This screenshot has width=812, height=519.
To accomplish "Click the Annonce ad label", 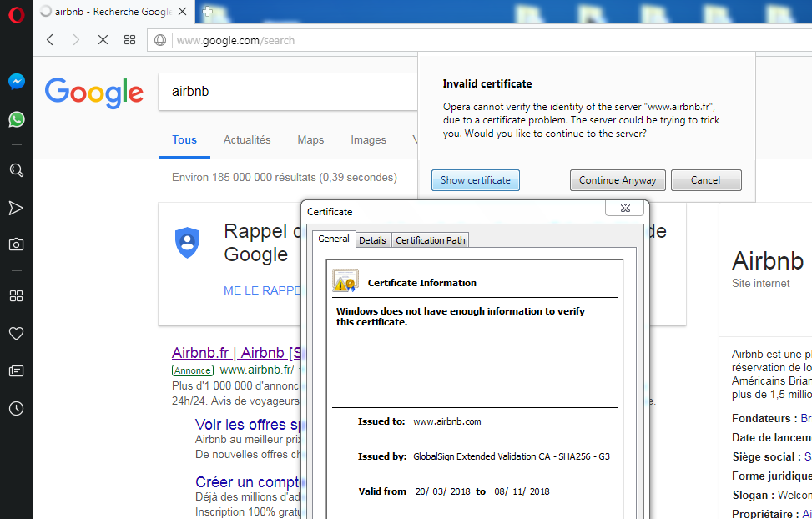I will [193, 370].
